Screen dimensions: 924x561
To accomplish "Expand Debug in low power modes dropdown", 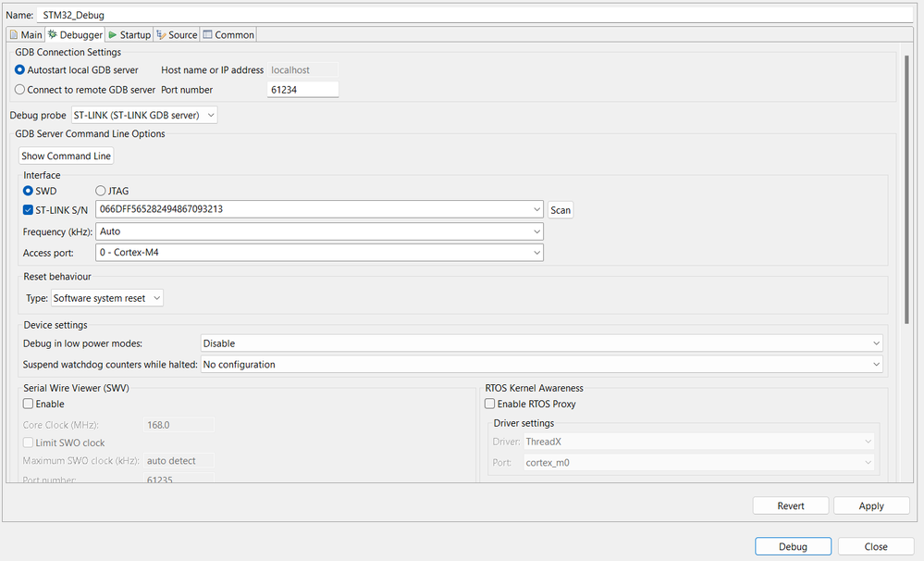I will 542,343.
